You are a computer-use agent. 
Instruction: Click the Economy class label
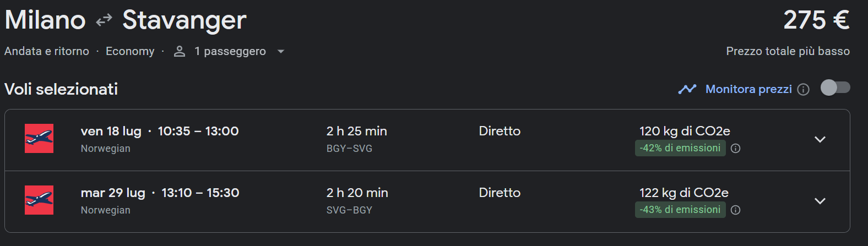coord(130,51)
